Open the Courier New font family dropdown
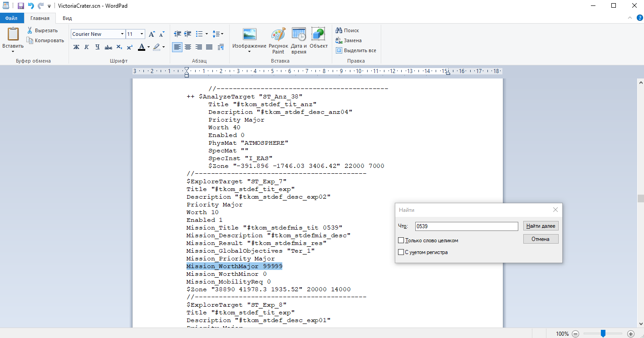 pos(122,34)
